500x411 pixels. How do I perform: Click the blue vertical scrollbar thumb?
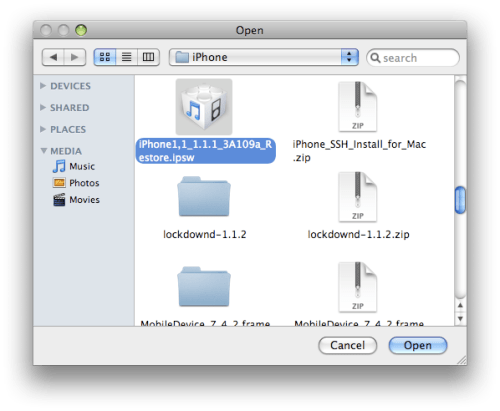click(x=460, y=200)
